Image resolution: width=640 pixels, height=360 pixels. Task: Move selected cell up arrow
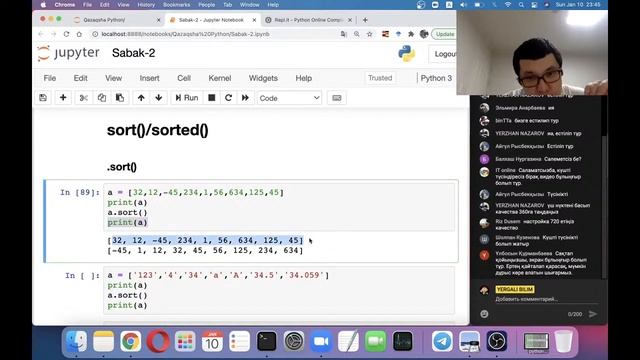[x=141, y=98]
